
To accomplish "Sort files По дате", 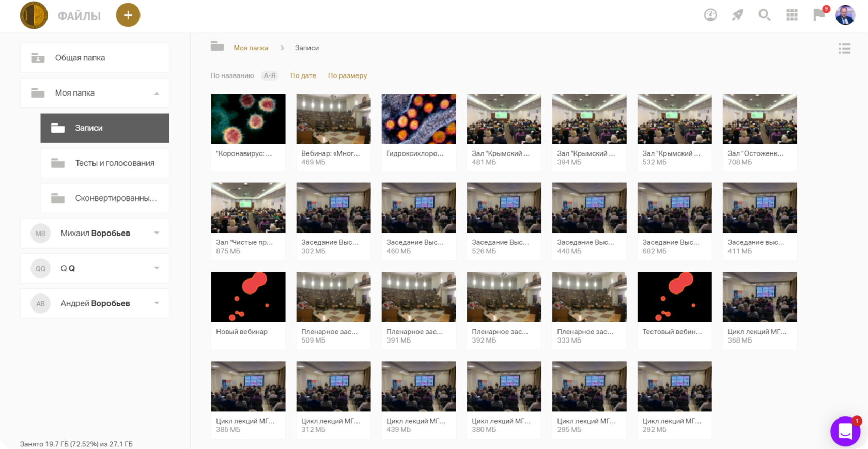I will pyautogui.click(x=303, y=75).
